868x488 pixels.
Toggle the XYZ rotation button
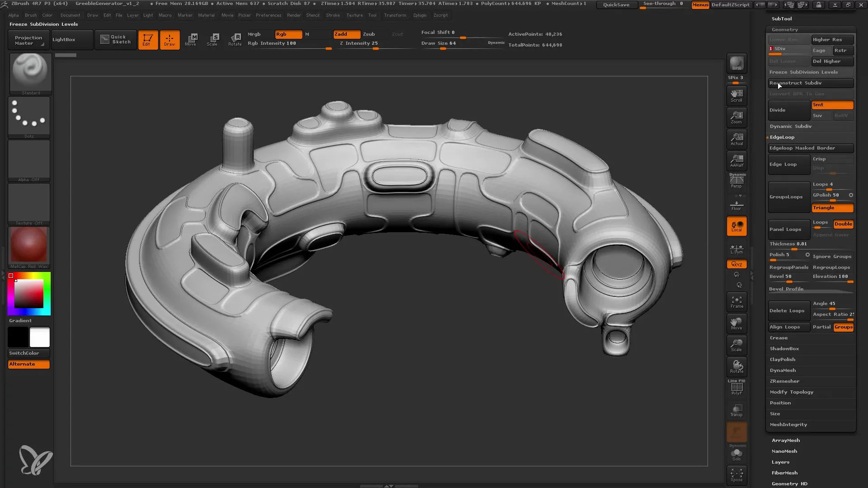click(x=736, y=264)
